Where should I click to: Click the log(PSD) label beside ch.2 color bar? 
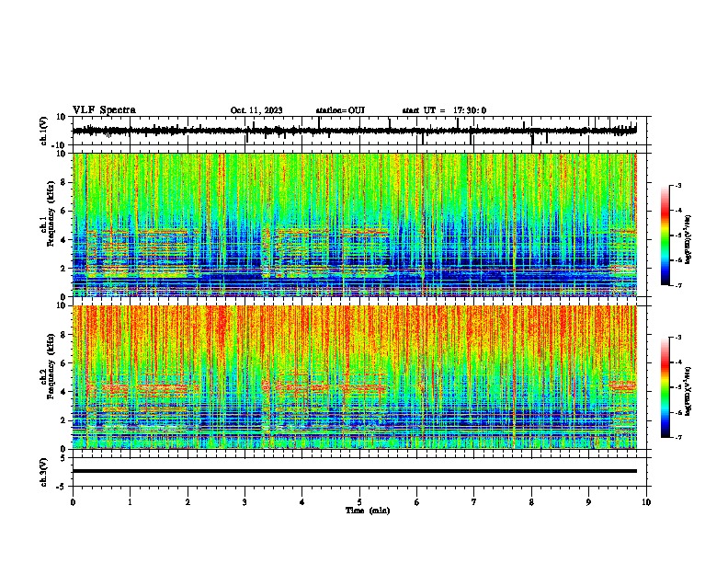688,391
